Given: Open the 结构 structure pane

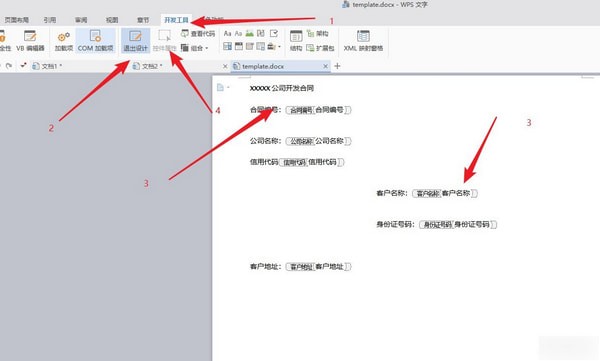Looking at the screenshot, I should point(296,41).
